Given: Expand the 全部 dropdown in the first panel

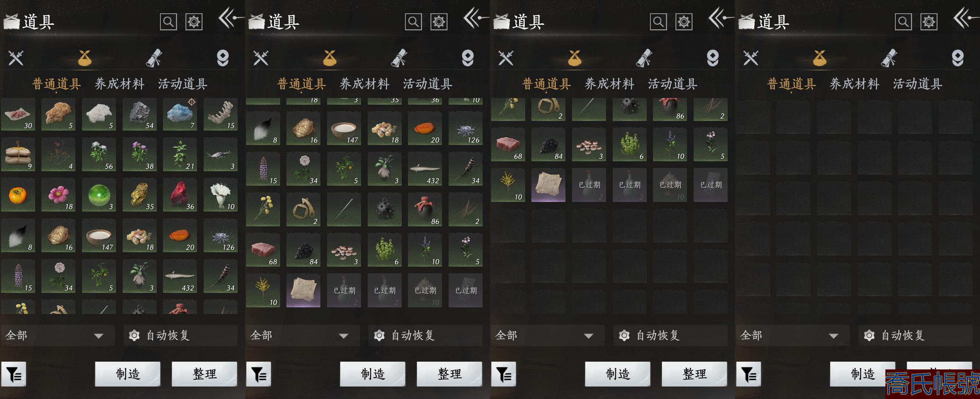Looking at the screenshot, I should click(58, 335).
